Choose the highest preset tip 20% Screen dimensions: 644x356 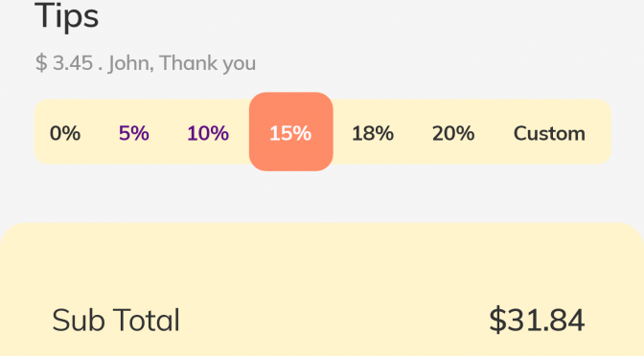coord(453,133)
